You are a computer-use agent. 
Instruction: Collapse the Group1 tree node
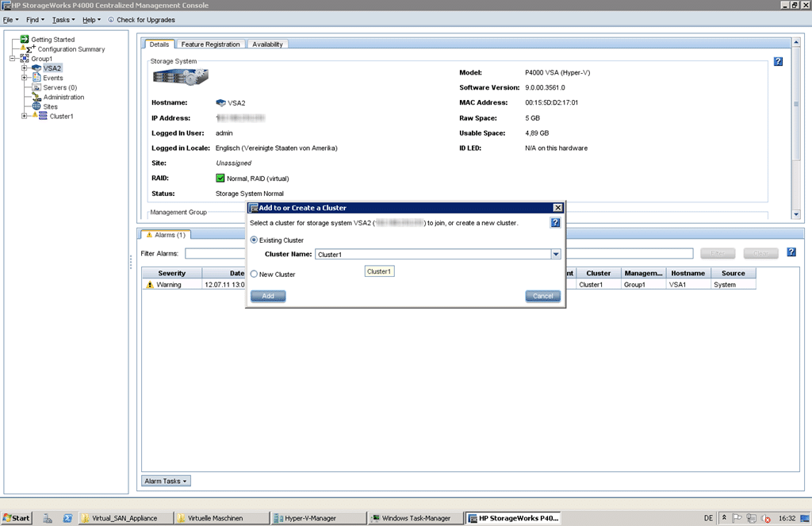pos(13,59)
